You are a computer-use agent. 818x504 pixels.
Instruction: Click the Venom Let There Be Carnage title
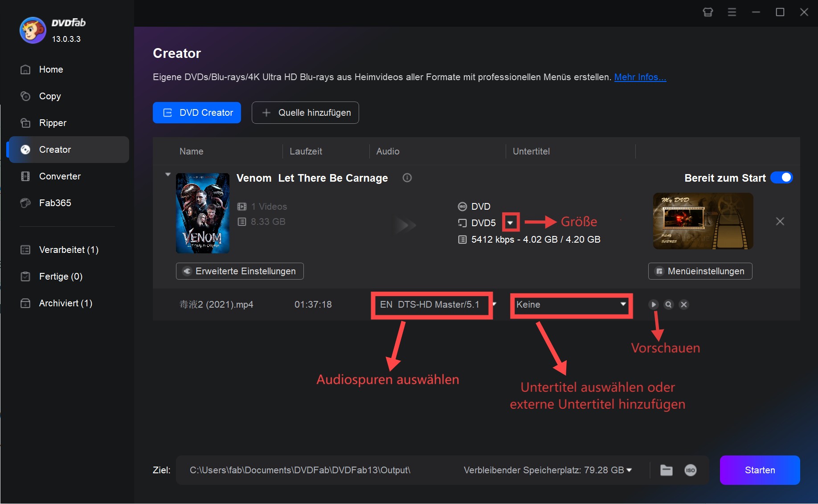click(312, 178)
